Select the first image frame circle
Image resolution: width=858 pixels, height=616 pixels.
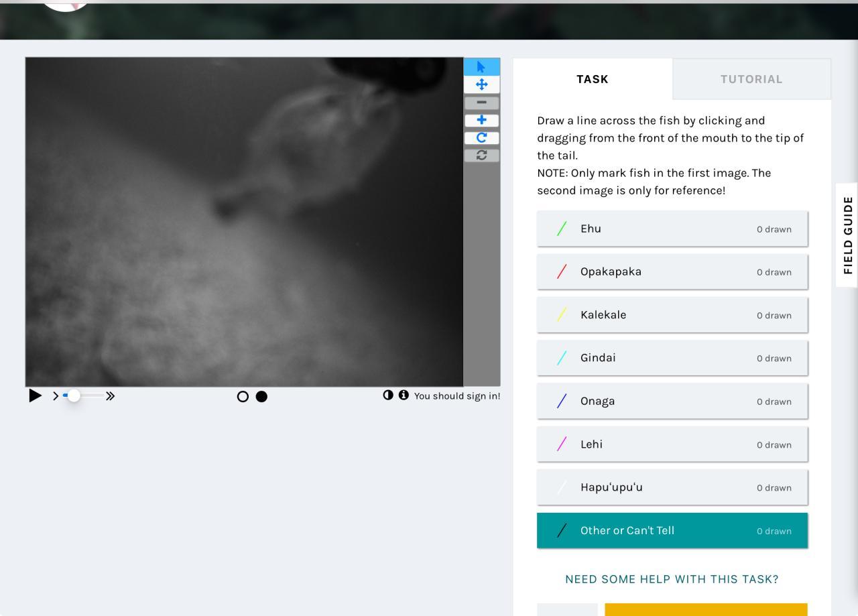coord(243,397)
